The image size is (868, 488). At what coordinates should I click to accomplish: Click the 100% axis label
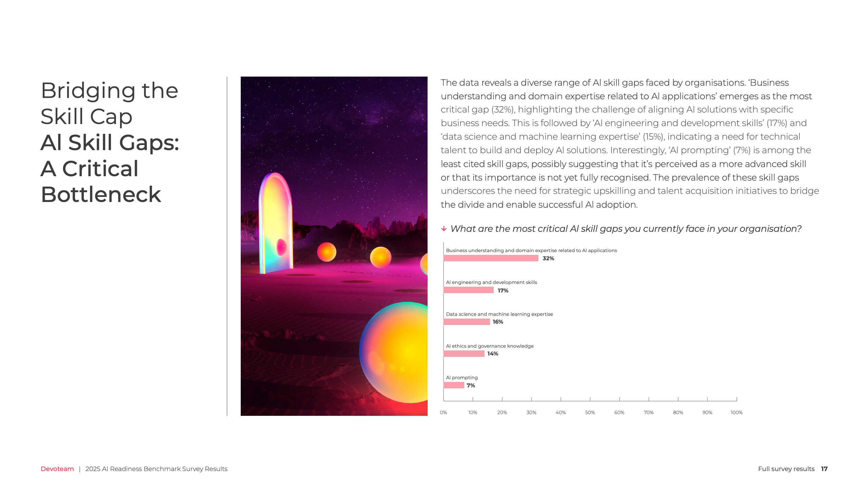(x=736, y=412)
